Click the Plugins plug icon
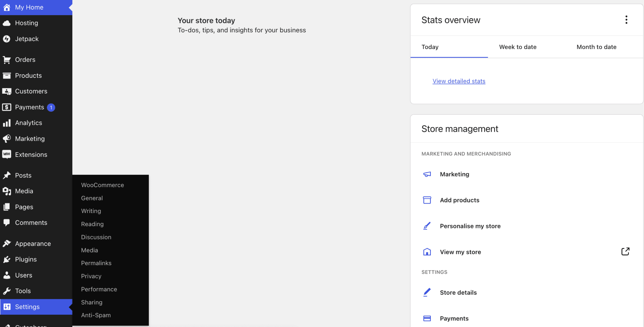 click(x=7, y=259)
